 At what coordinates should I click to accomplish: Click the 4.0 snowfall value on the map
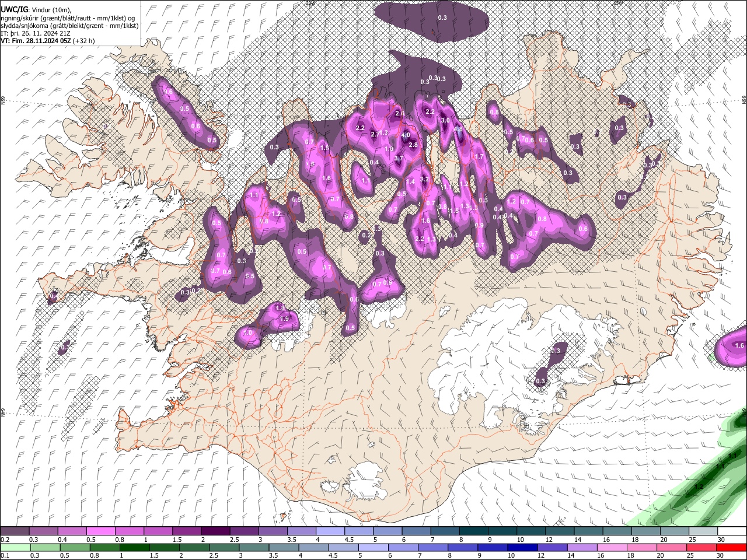click(406, 135)
